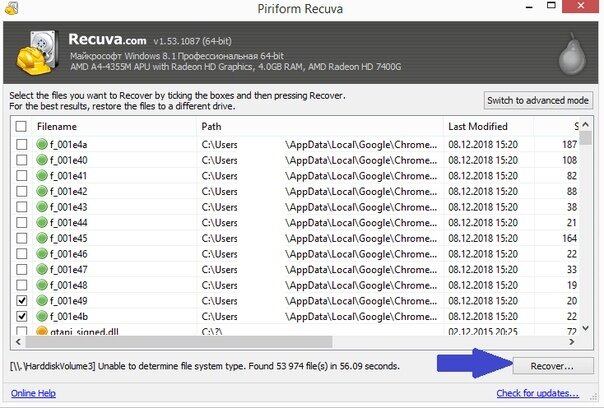Minimize the Piriform Recuva window
The height and width of the screenshot is (408, 604).
click(x=530, y=7)
